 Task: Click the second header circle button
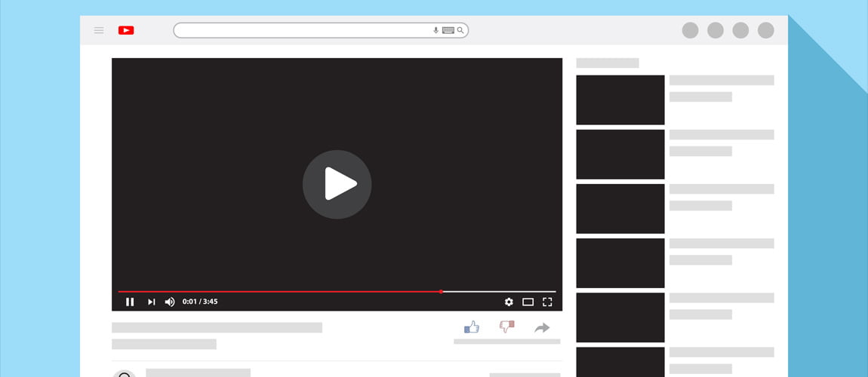click(x=716, y=30)
